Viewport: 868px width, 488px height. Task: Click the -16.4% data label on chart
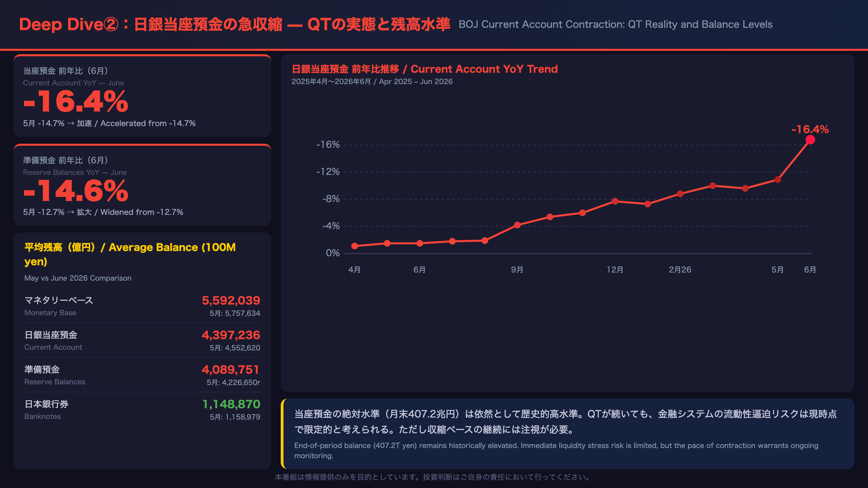coord(810,129)
